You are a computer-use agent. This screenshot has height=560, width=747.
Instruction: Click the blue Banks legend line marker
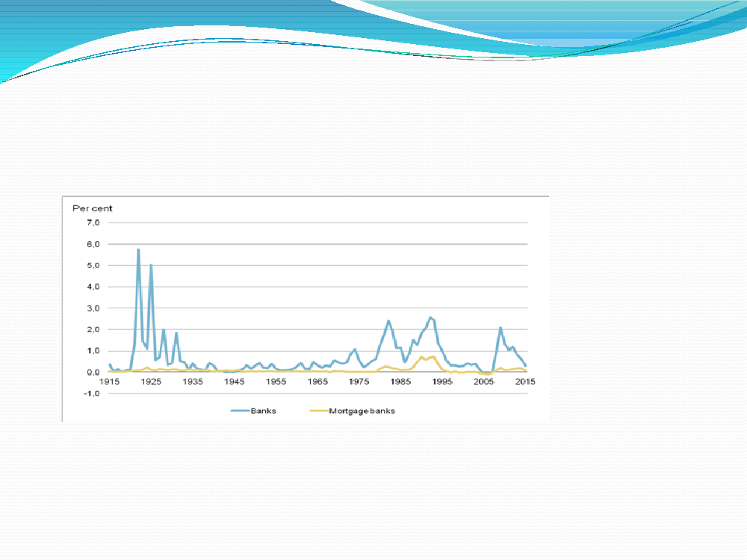click(x=241, y=411)
